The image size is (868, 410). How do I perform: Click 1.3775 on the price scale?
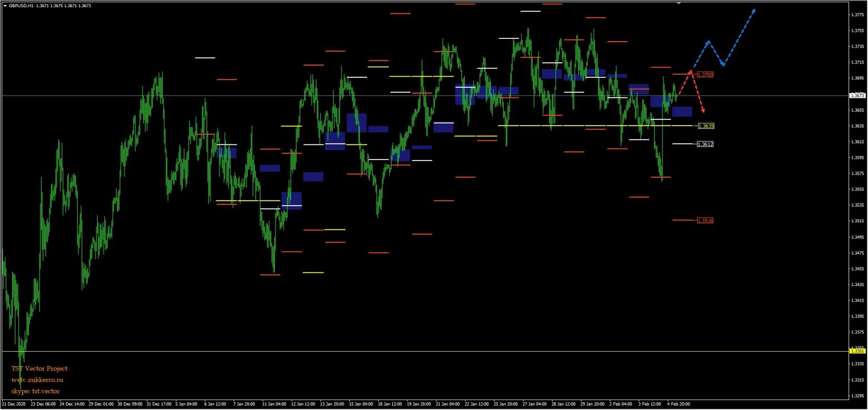pos(858,15)
